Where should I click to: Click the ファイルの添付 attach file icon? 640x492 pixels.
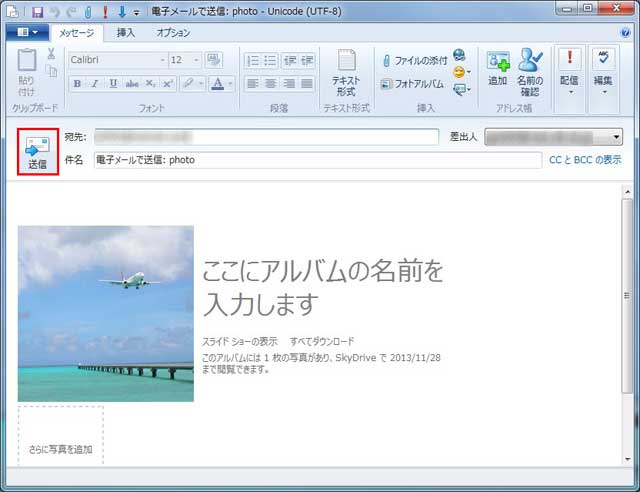[386, 61]
